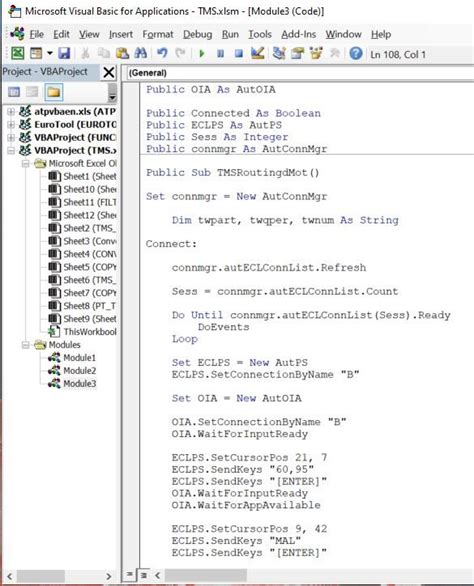Expand the atpvbaen.xls project node
This screenshot has width=474, height=586.
coord(11,111)
